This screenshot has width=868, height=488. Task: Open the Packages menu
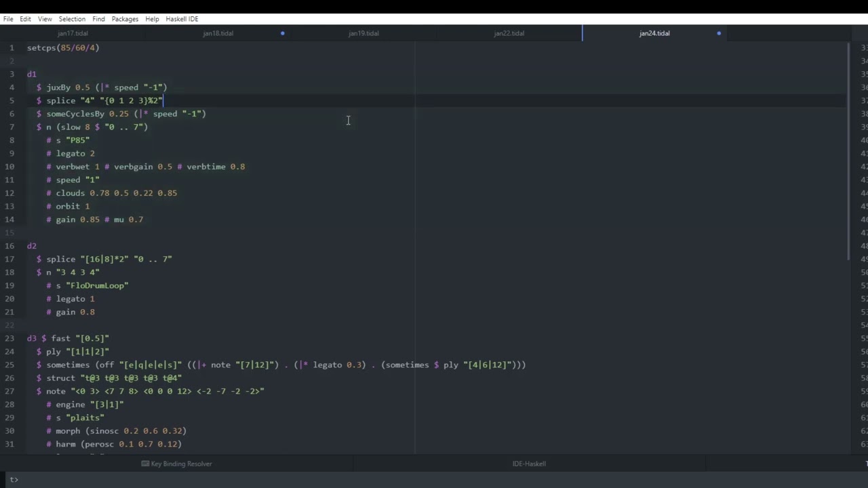[x=125, y=19]
